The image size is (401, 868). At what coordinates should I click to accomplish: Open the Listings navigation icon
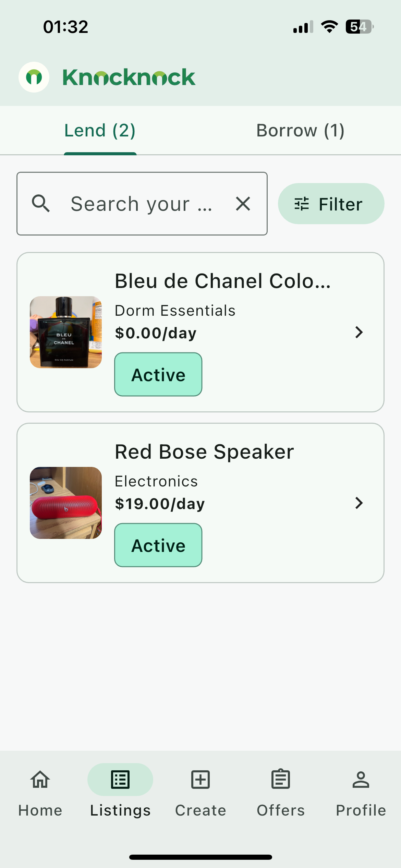[x=120, y=780]
